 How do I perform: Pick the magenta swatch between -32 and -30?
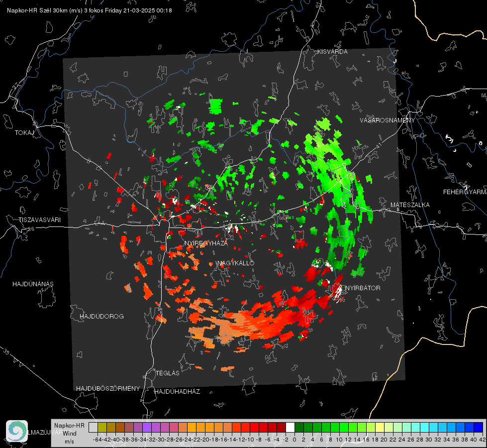click(156, 427)
